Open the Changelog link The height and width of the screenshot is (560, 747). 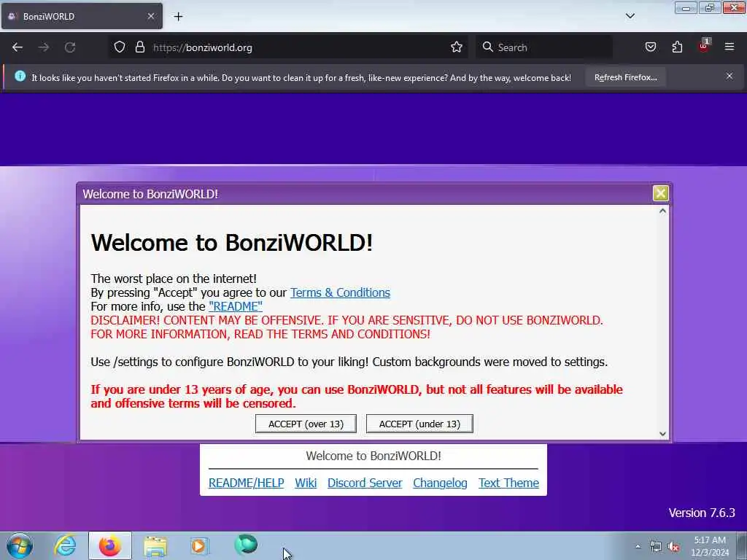[x=440, y=483]
